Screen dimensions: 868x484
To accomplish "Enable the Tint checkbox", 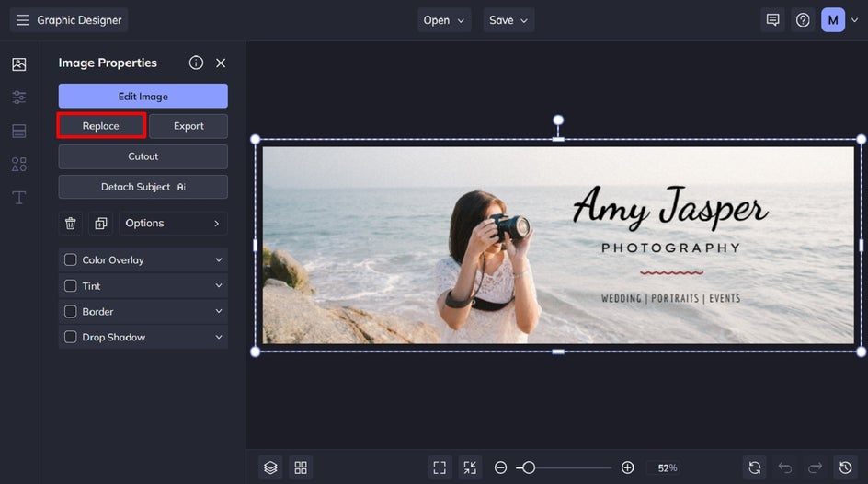I will tap(71, 286).
